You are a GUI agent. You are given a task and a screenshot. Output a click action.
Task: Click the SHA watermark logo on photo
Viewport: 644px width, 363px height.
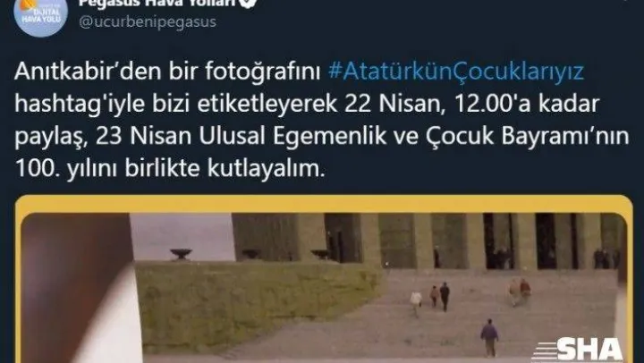click(x=578, y=350)
